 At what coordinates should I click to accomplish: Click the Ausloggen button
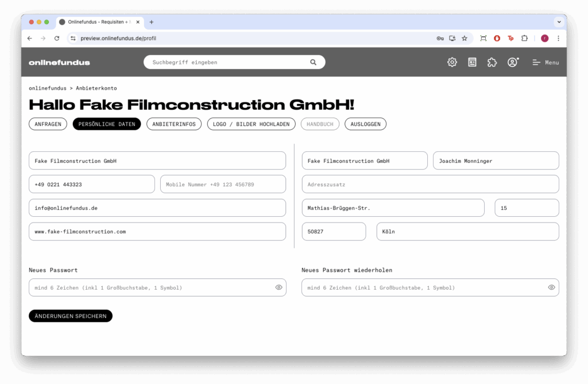click(x=365, y=124)
